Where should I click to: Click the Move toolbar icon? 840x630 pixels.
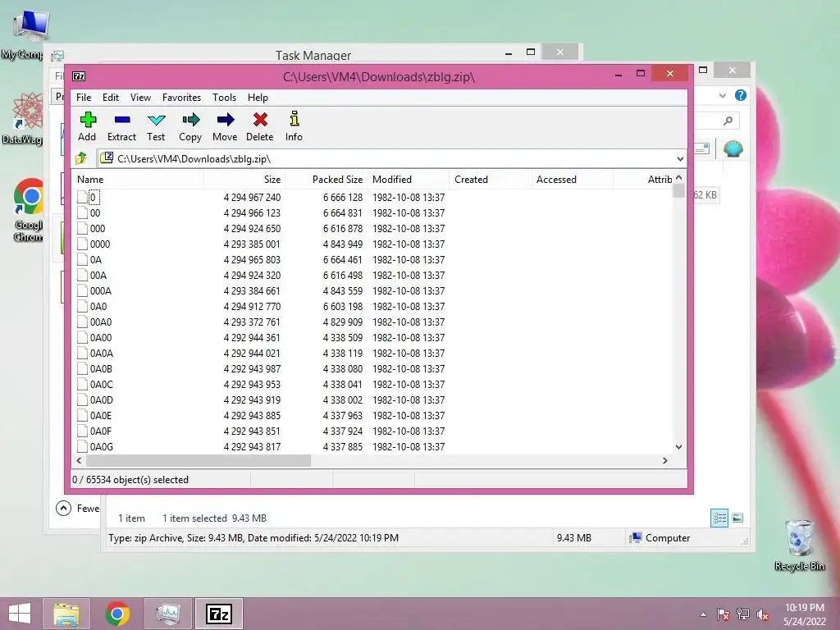(226, 120)
